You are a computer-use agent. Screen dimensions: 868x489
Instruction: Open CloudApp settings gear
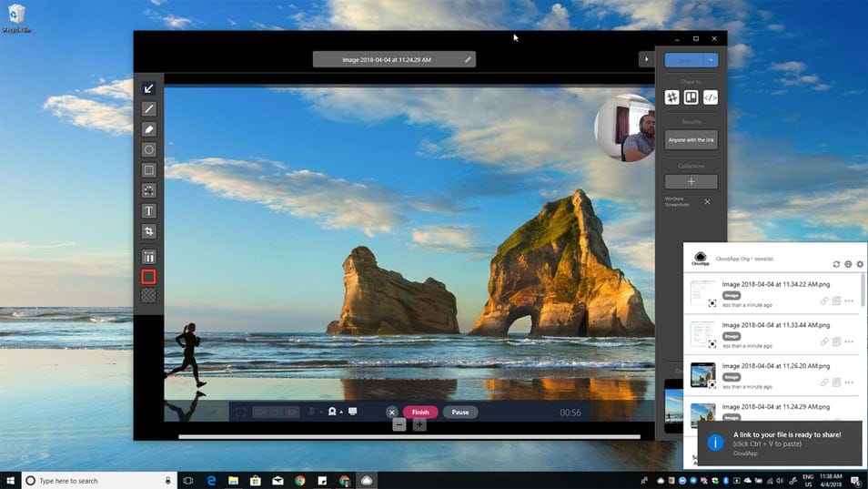860,264
